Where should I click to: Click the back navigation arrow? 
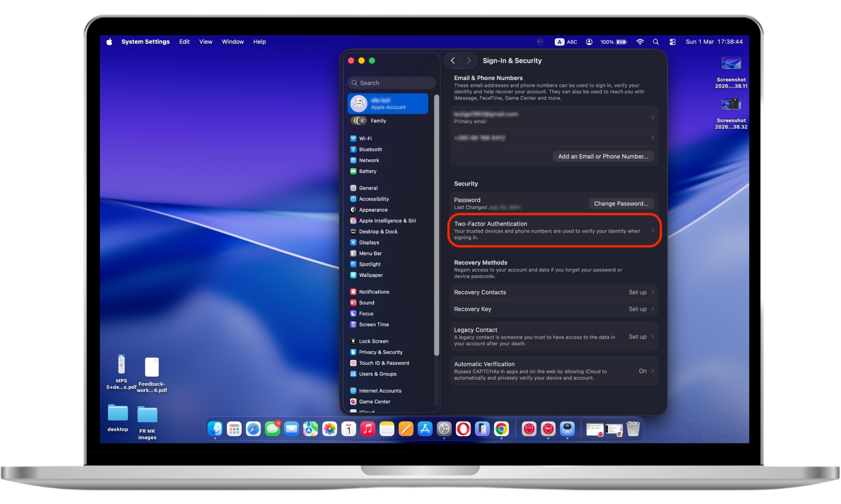point(452,60)
